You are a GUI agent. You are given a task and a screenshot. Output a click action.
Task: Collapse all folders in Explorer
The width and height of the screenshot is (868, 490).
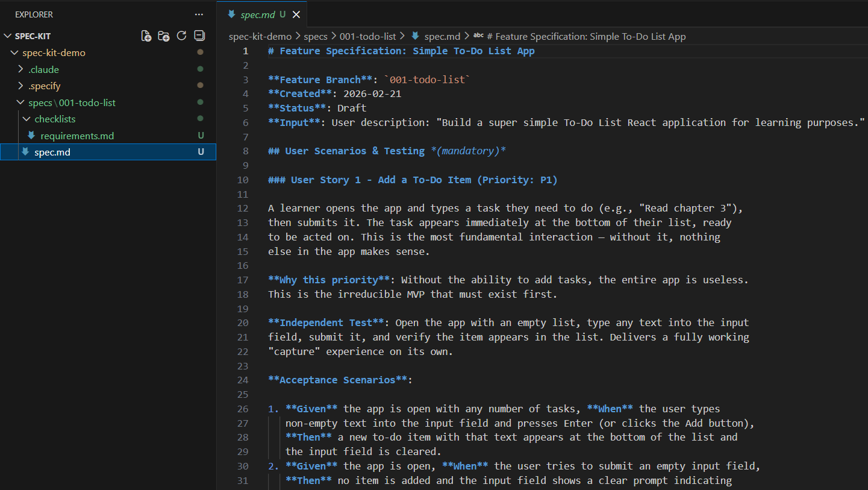tap(199, 36)
